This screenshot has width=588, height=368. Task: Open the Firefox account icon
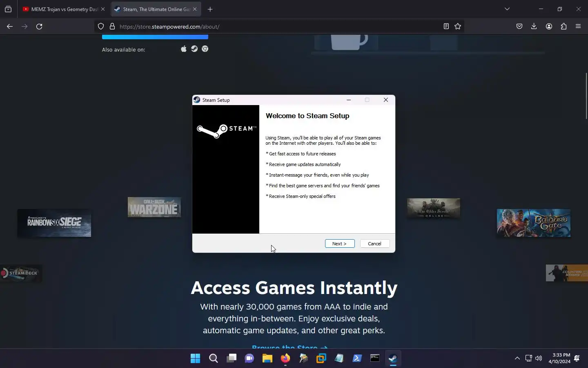click(x=549, y=27)
